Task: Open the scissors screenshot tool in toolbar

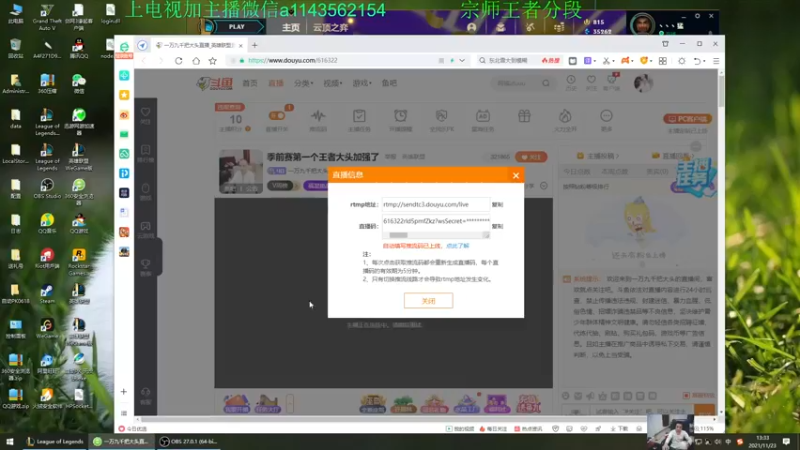Action: (606, 61)
